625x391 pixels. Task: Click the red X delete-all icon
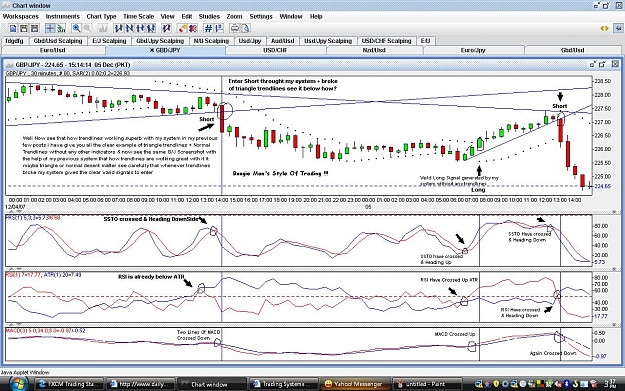193,28
